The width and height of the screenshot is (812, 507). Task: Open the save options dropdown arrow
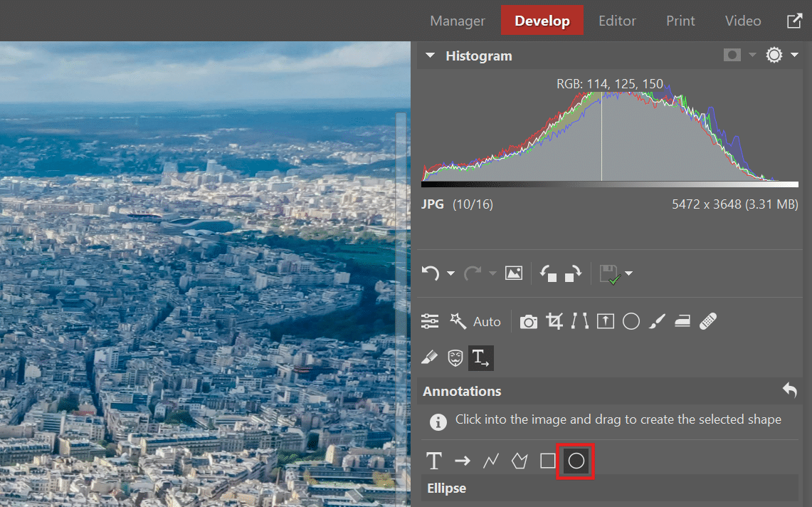[628, 274]
